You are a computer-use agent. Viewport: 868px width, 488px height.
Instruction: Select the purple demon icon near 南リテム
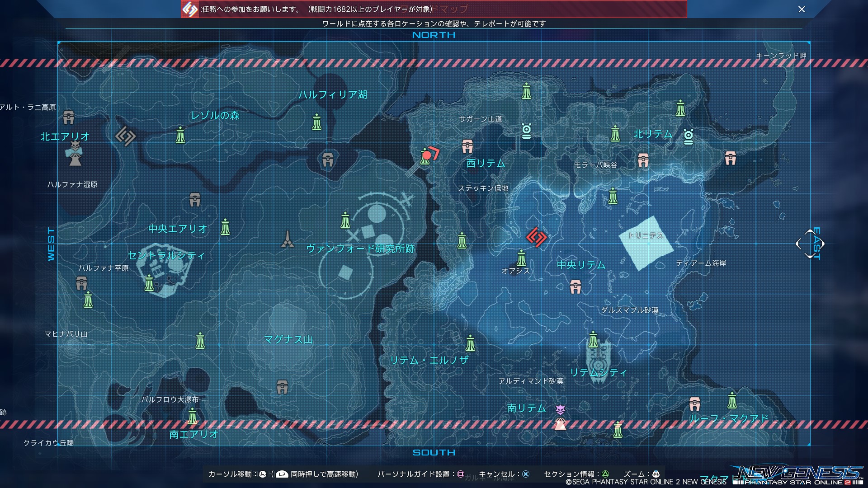coord(560,410)
